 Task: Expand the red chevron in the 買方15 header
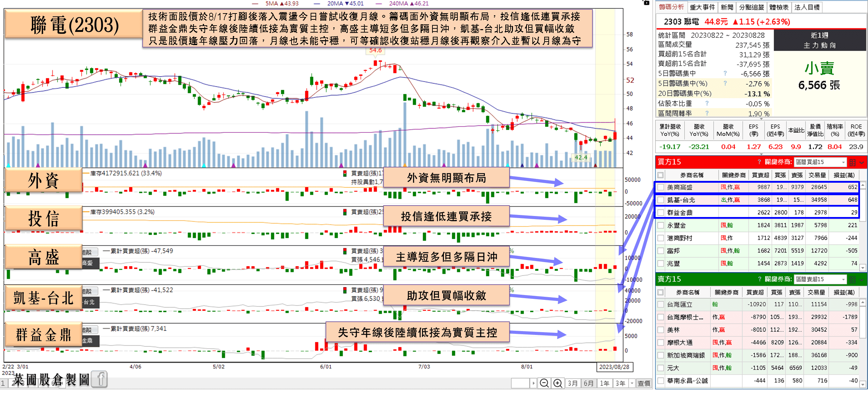point(861,162)
